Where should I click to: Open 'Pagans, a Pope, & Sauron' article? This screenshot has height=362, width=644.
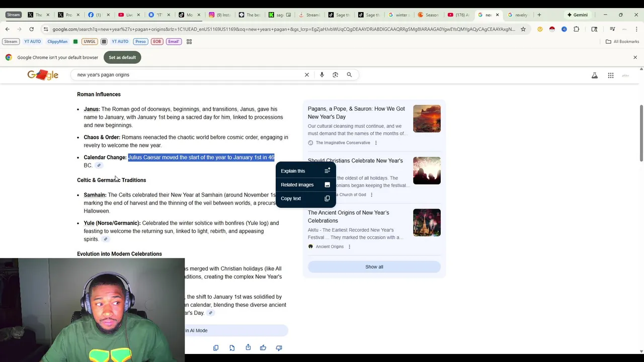pos(356,113)
